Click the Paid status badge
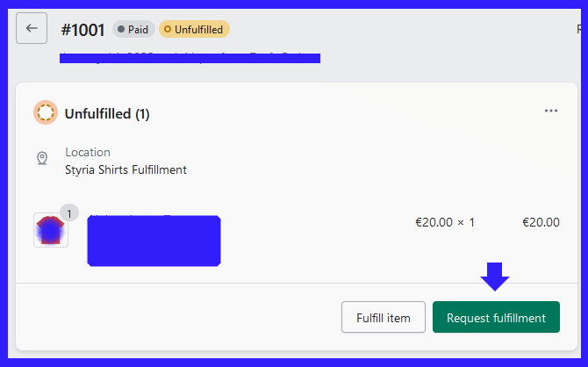 [x=133, y=29]
